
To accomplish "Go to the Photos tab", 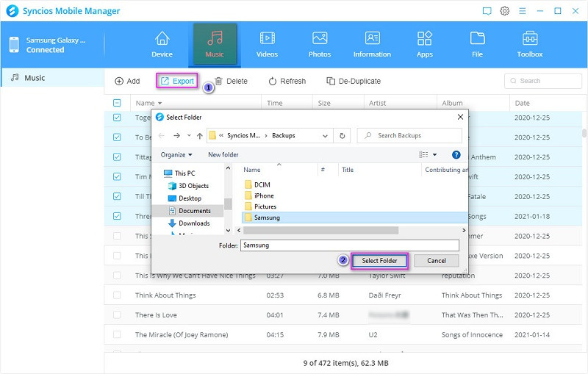I will coord(320,44).
